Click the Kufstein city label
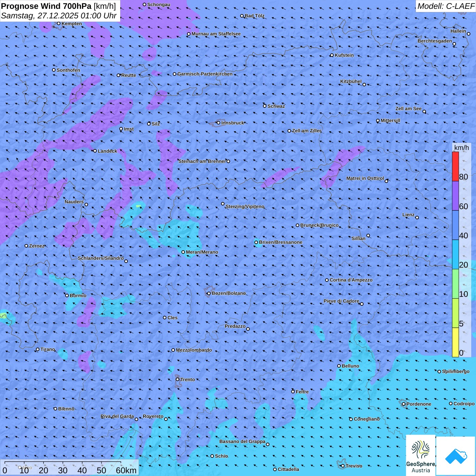 coord(344,55)
